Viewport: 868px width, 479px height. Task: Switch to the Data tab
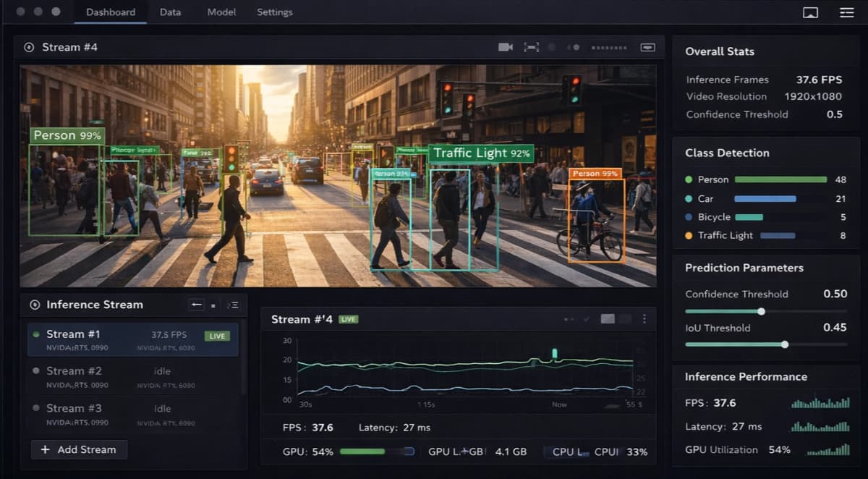[x=170, y=12]
